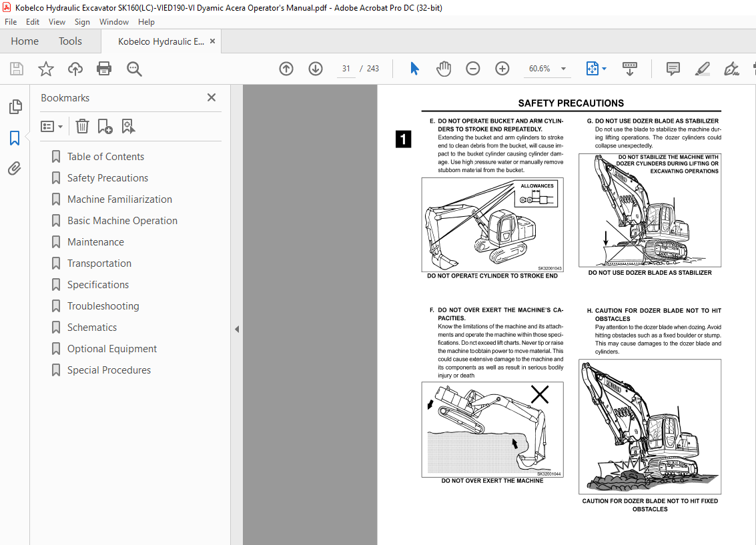This screenshot has width=756, height=545.
Task: Open Table of Contents bookmark
Action: [105, 157]
